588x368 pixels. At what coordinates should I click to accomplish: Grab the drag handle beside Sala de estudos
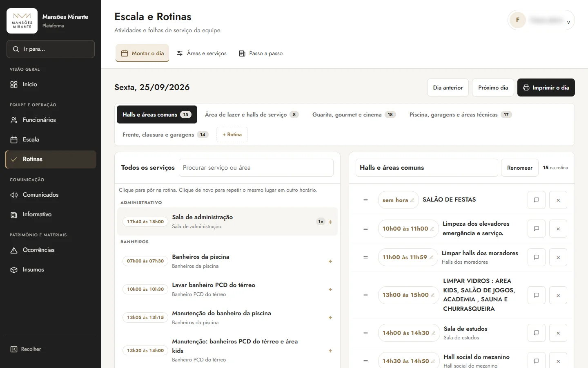(x=365, y=333)
